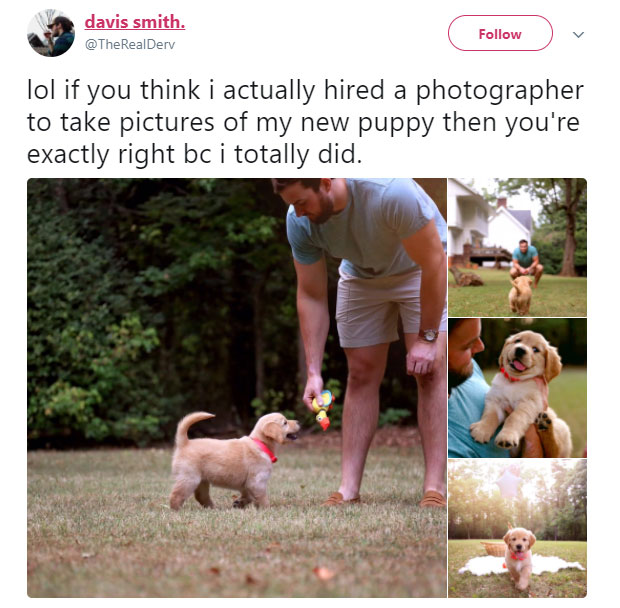Click the puppy's red collar in large photo

(265, 449)
